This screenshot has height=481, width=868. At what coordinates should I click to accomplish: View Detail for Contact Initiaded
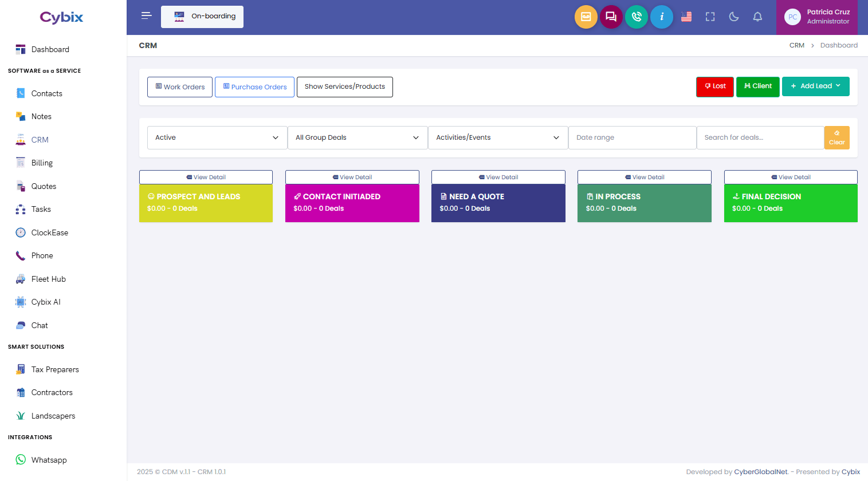tap(352, 177)
